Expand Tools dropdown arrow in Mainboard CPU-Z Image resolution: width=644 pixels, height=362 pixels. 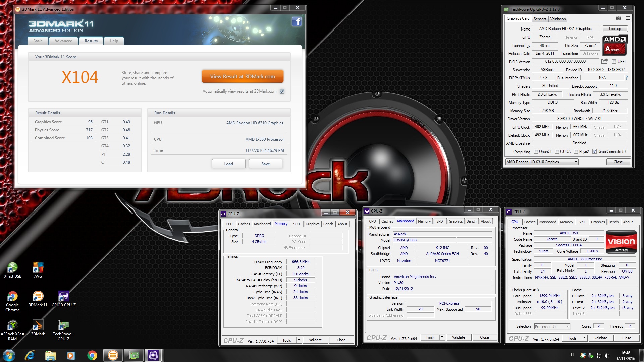pyautogui.click(x=442, y=337)
